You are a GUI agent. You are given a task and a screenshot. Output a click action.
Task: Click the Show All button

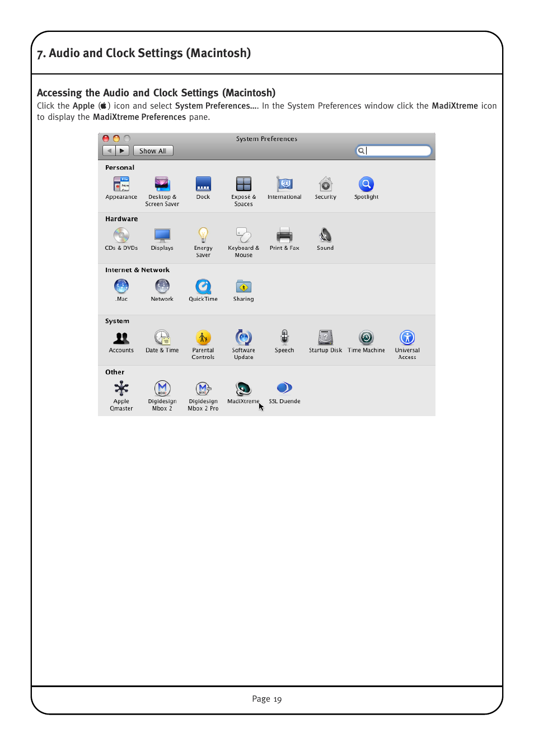153,151
